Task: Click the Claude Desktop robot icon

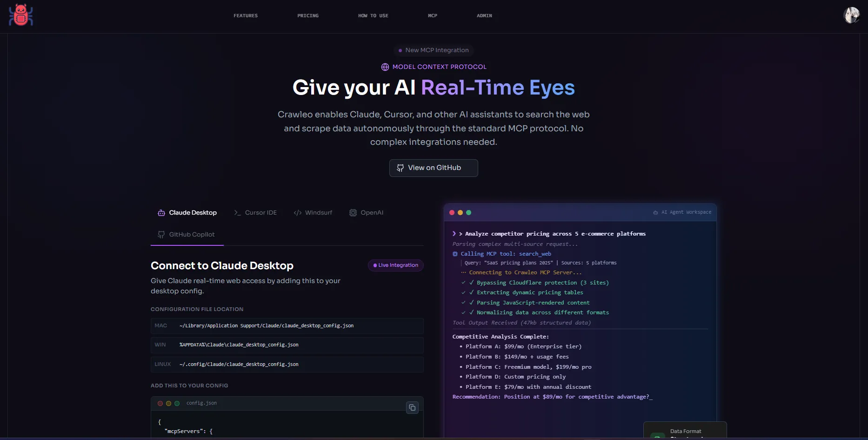Action: point(161,213)
